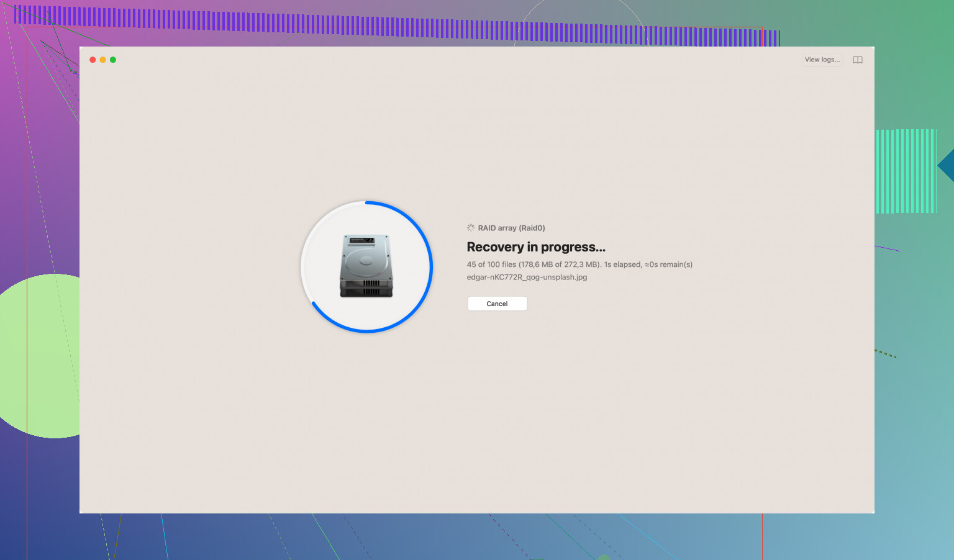Open the help book icon
The image size is (954, 560).
point(858,60)
